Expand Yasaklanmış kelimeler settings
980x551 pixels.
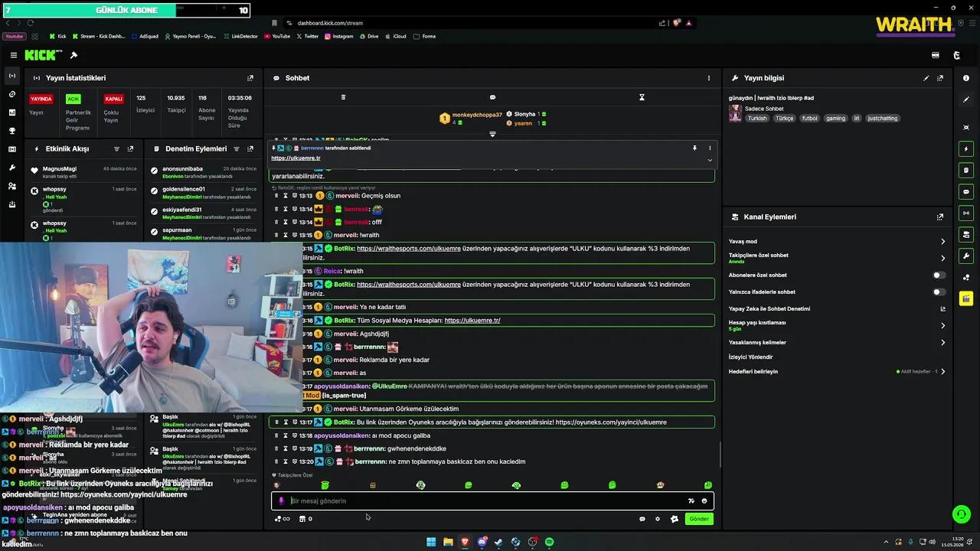coord(942,343)
